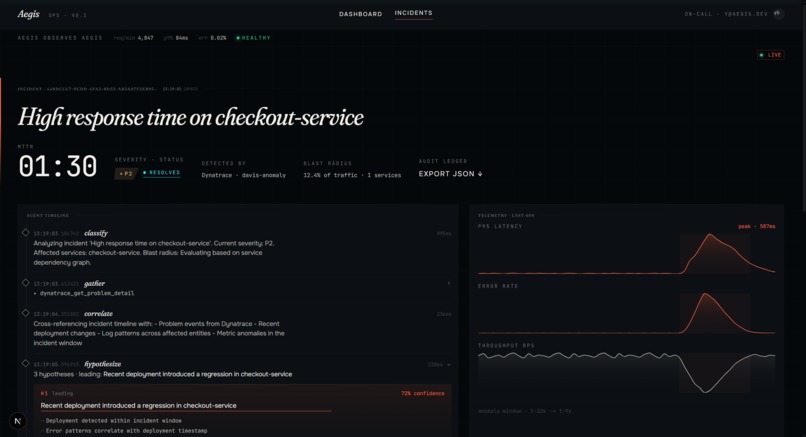Click the ON-CALL email text
The image size is (806, 437).
coord(726,14)
